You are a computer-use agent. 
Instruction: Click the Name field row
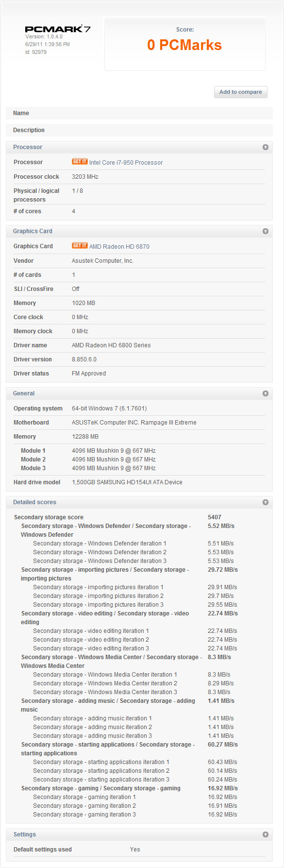pyautogui.click(x=139, y=113)
